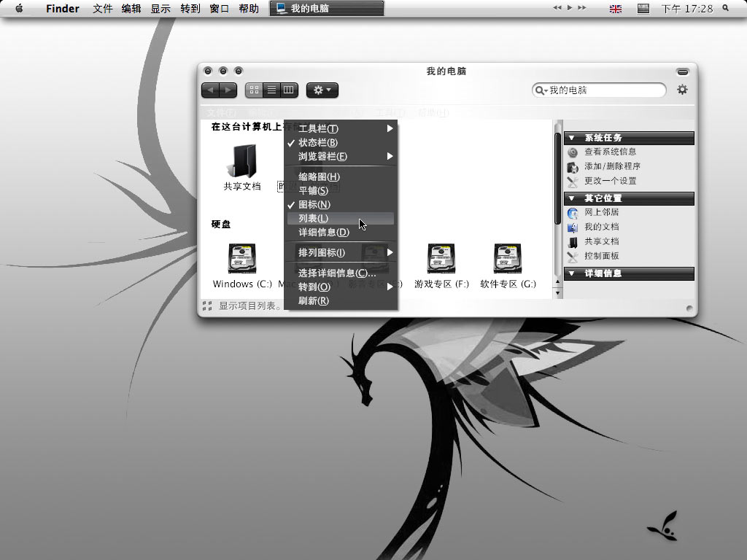Click the 更改一个设置 link

tap(611, 181)
